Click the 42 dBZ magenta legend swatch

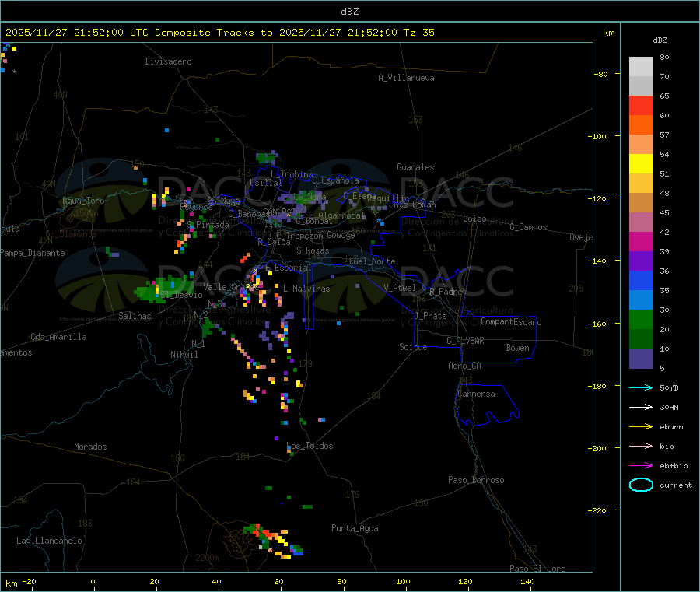tap(641, 241)
